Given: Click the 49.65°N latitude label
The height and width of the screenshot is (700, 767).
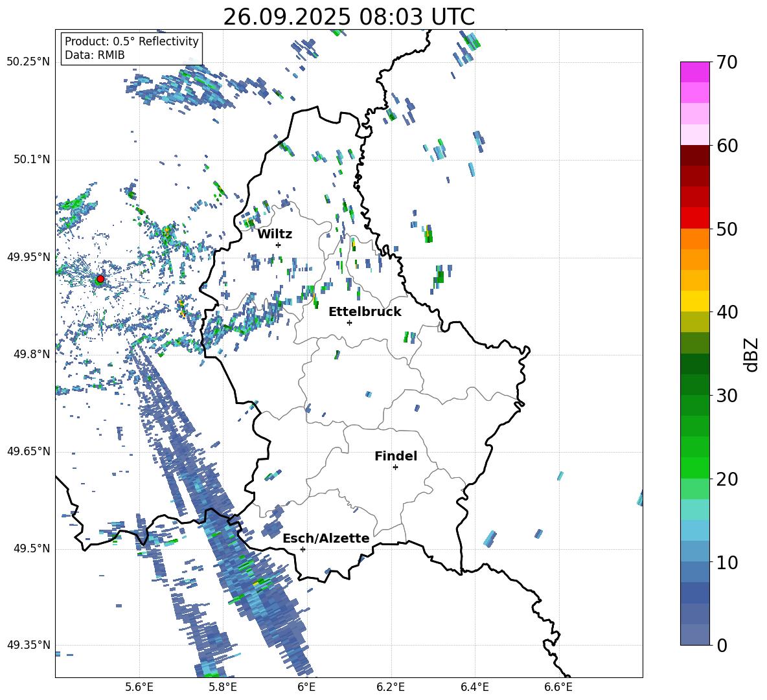Looking at the screenshot, I should tap(29, 451).
